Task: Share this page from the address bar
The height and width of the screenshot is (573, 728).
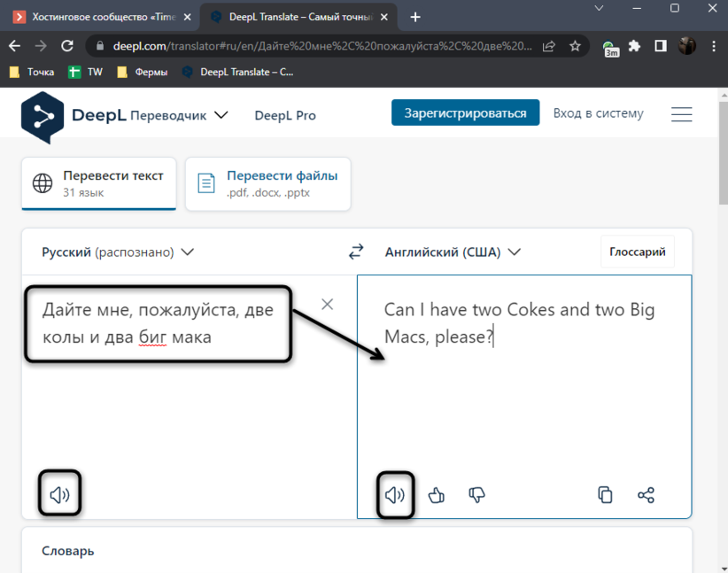Action: (x=549, y=46)
